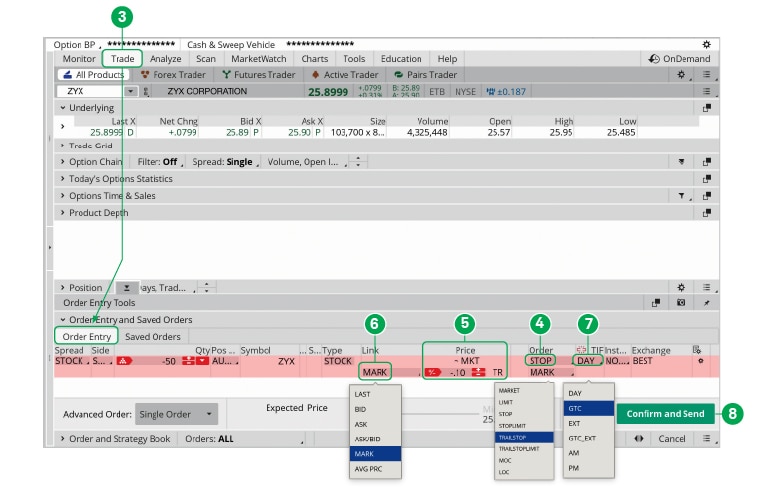Image resolution: width=780 pixels, height=488 pixels.
Task: Go to the Scan tab
Action: point(205,59)
